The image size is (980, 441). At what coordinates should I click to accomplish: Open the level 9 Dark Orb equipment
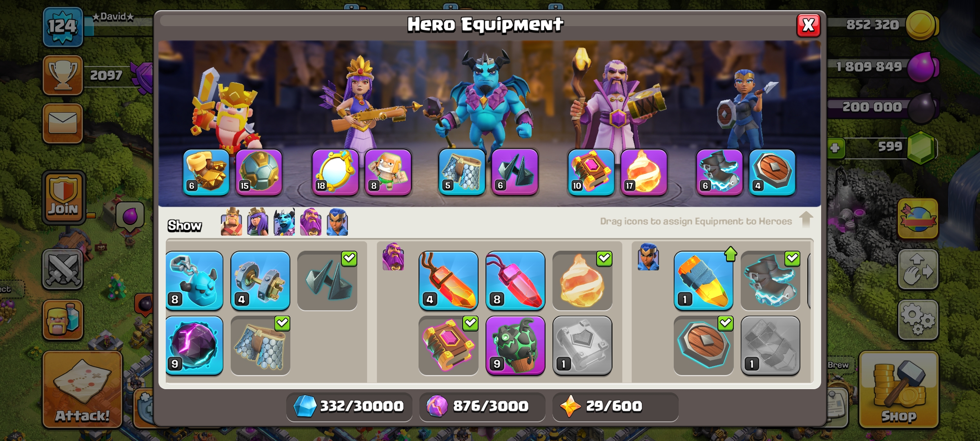[194, 345]
